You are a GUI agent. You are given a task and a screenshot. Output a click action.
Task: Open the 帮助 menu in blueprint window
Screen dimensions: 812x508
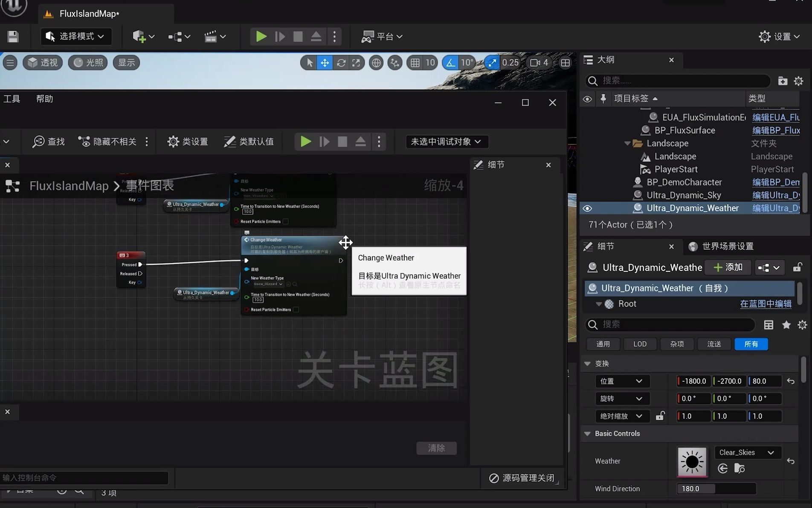pyautogui.click(x=44, y=99)
